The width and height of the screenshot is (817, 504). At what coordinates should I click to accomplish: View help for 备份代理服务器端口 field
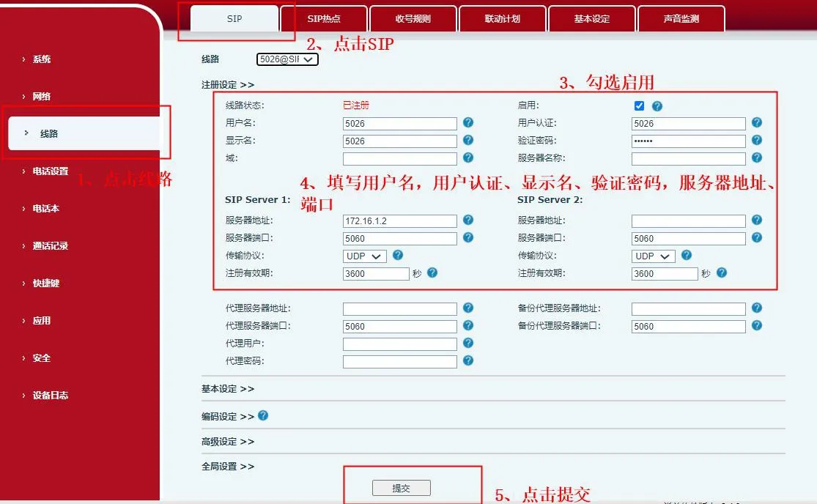756,326
